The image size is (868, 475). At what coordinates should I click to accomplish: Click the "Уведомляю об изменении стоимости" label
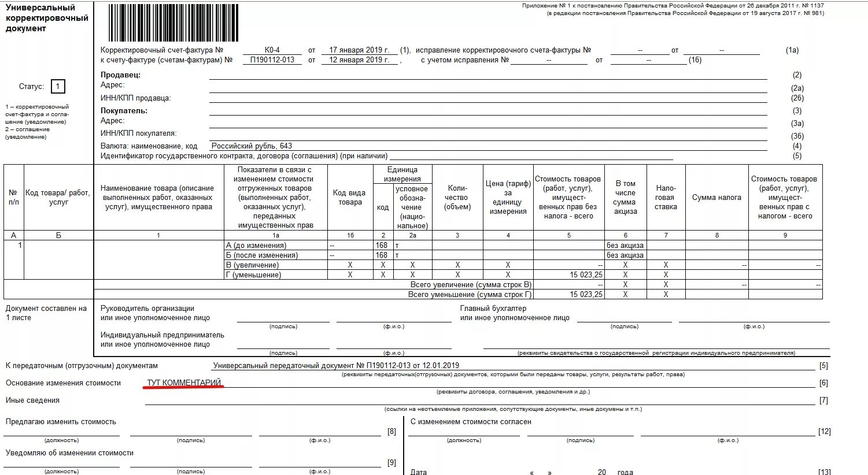69,453
